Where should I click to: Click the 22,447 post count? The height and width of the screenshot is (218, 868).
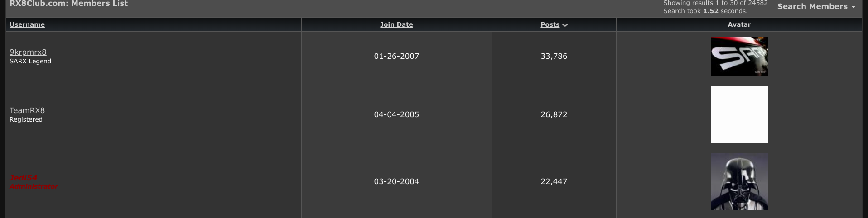(554, 181)
